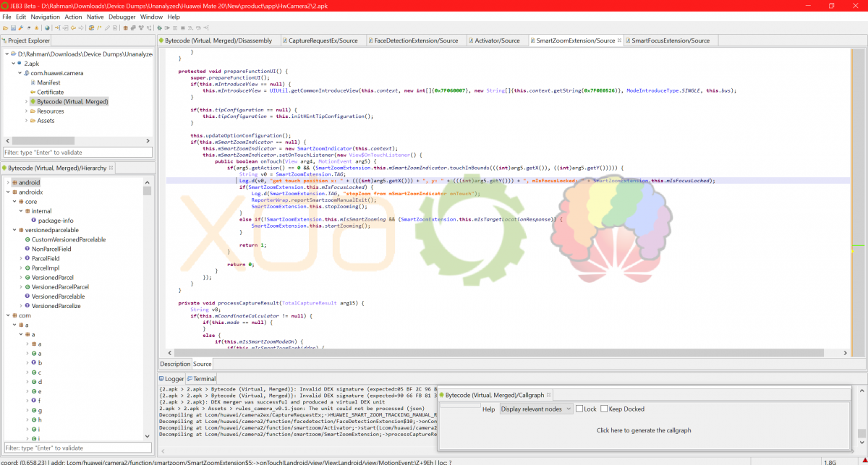Switch to the Activator/Source tab
The image size is (868, 465).
[x=497, y=40]
